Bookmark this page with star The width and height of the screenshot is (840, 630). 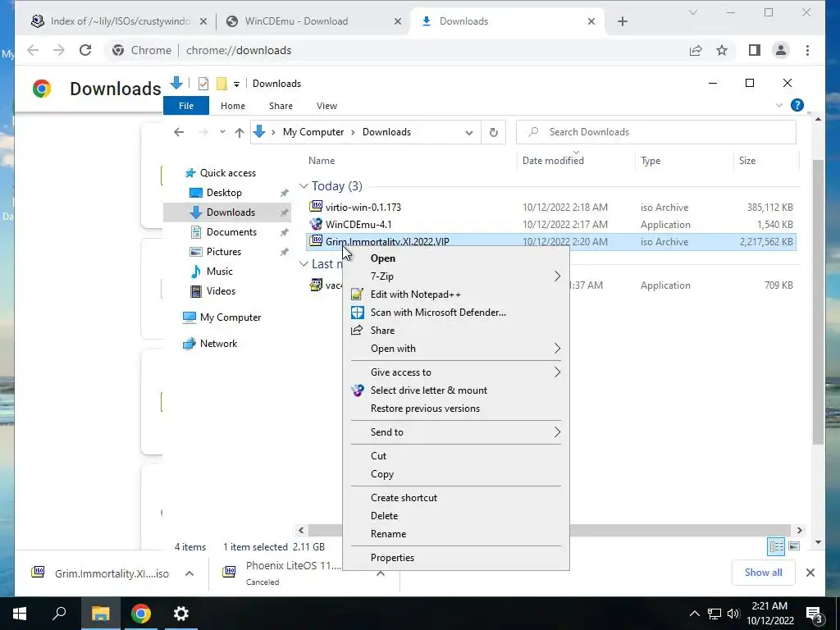tap(722, 50)
